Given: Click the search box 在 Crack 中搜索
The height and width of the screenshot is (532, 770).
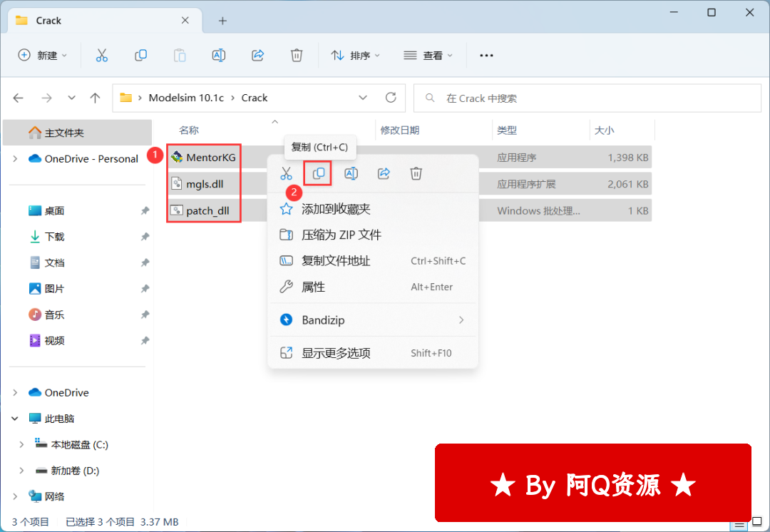Looking at the screenshot, I should point(587,98).
